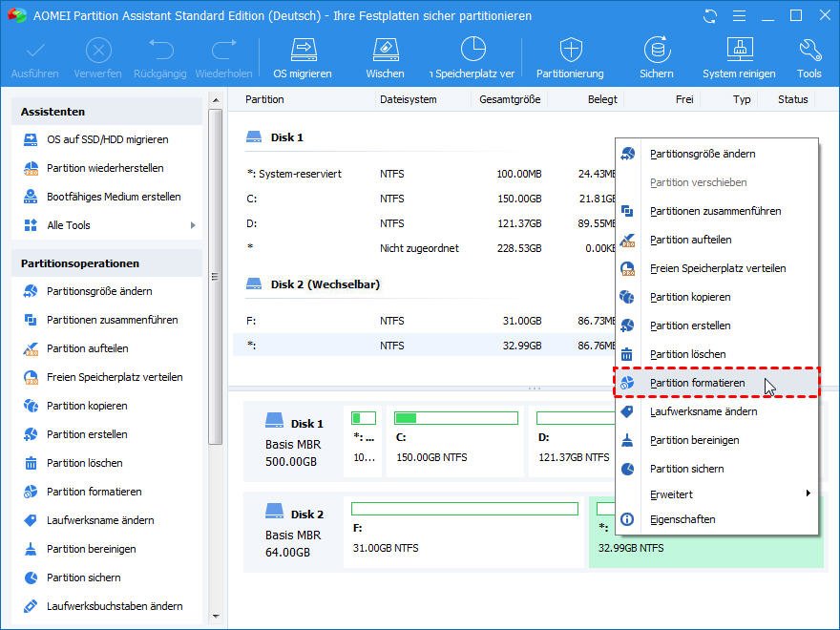Click the F: partition usage bar in Disk 2 map
The width and height of the screenshot is (840, 630).
click(x=465, y=509)
